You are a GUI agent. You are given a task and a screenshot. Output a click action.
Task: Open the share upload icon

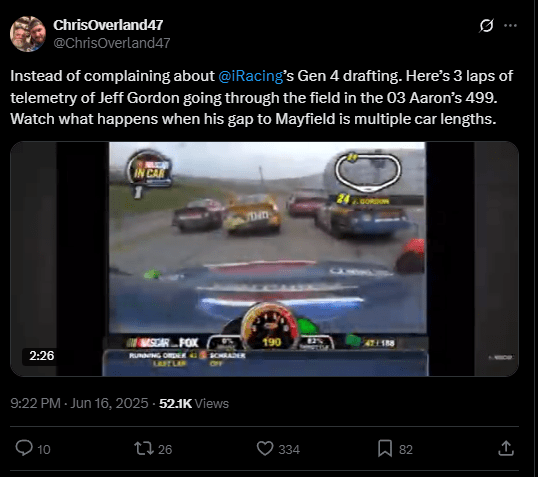click(x=506, y=449)
